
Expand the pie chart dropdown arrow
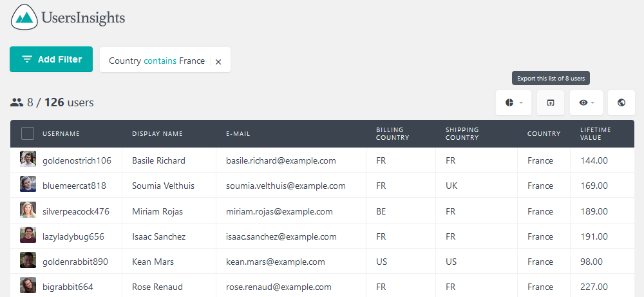pos(521,102)
